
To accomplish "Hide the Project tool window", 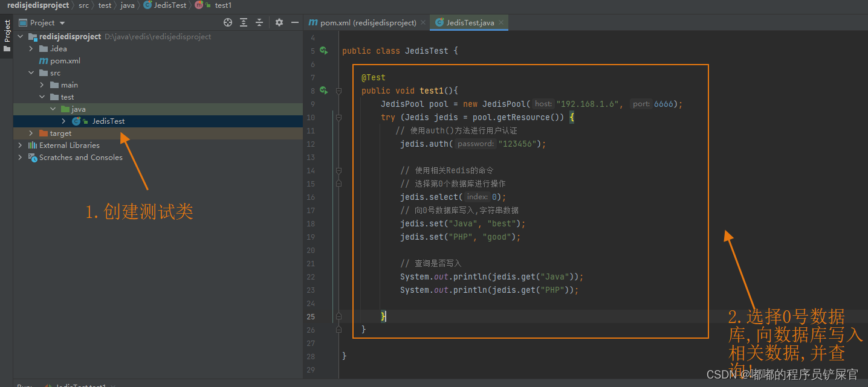I will (x=295, y=22).
